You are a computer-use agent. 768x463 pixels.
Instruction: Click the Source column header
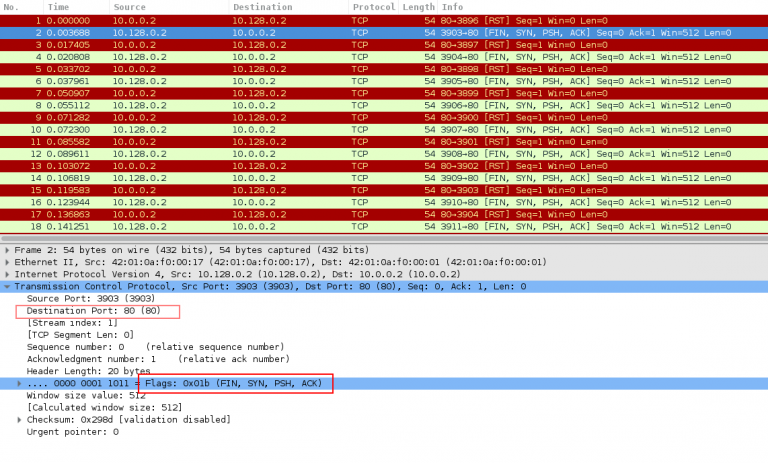pos(130,7)
